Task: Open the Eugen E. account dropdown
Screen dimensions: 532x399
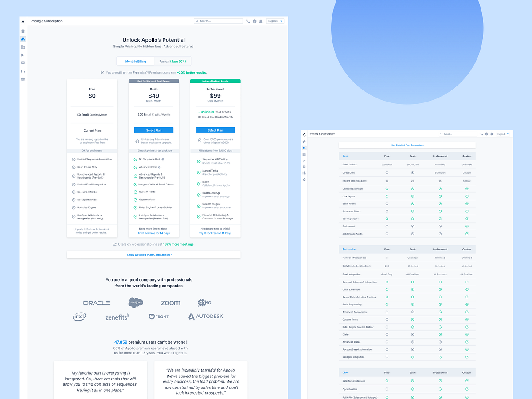Action: tap(275, 21)
